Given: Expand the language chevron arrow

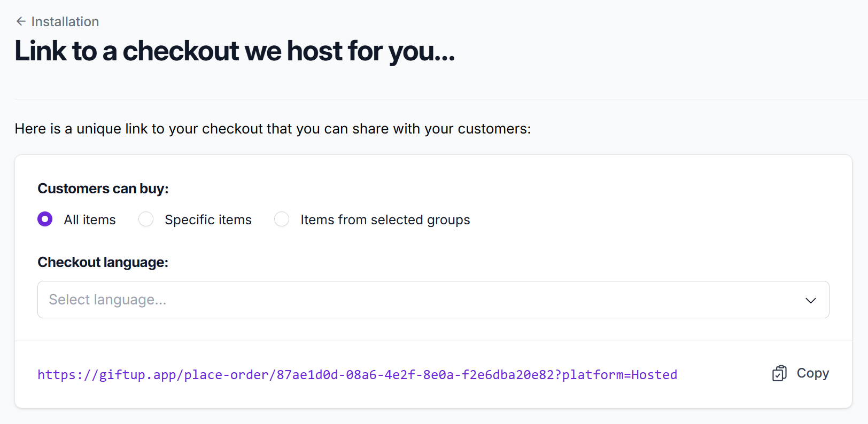Looking at the screenshot, I should (810, 300).
